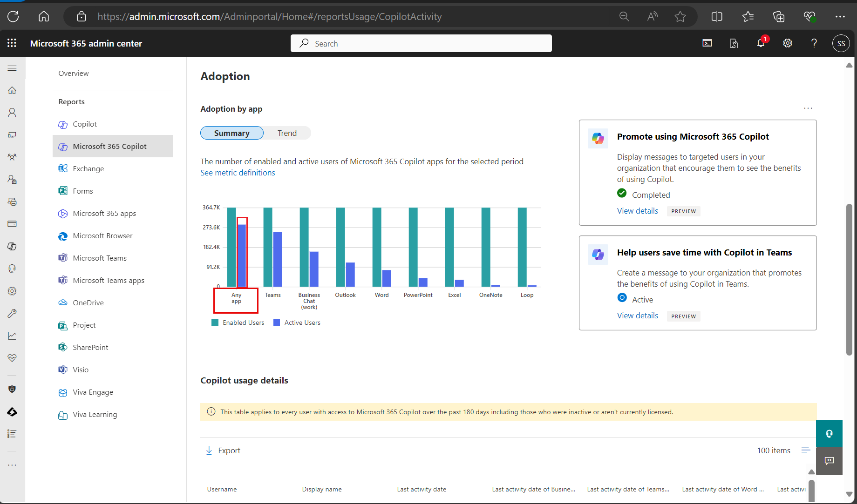The width and height of the screenshot is (857, 504).
Task: Click the browser address bar URL
Action: click(270, 17)
